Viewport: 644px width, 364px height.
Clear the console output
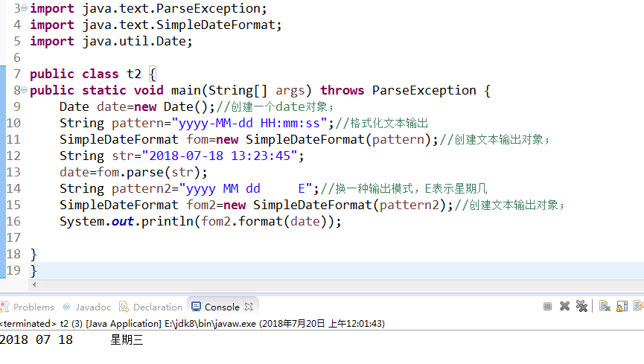[x=605, y=306]
